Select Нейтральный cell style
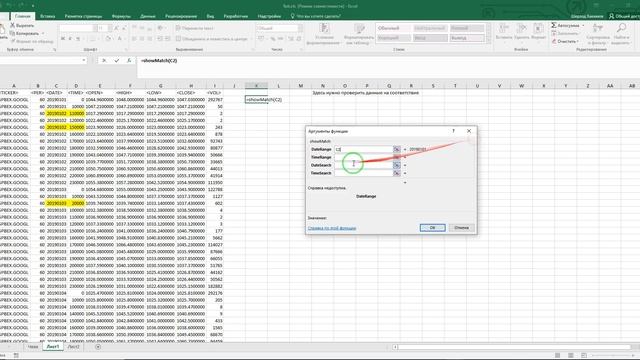This screenshot has height=360, width=640. pyautogui.click(x=430, y=28)
